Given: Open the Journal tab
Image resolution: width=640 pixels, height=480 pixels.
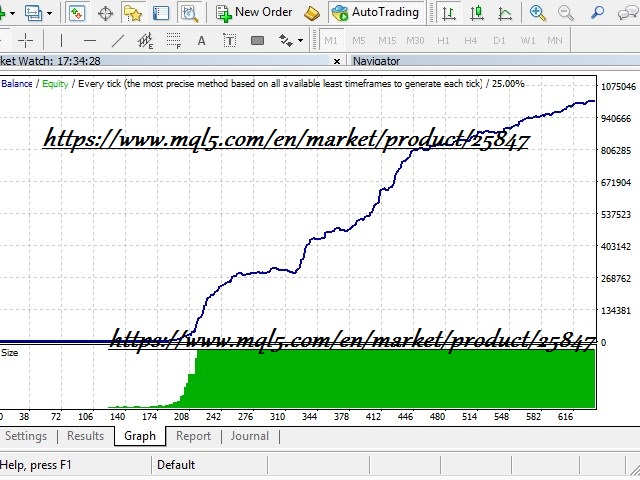Looking at the screenshot, I should (249, 436).
